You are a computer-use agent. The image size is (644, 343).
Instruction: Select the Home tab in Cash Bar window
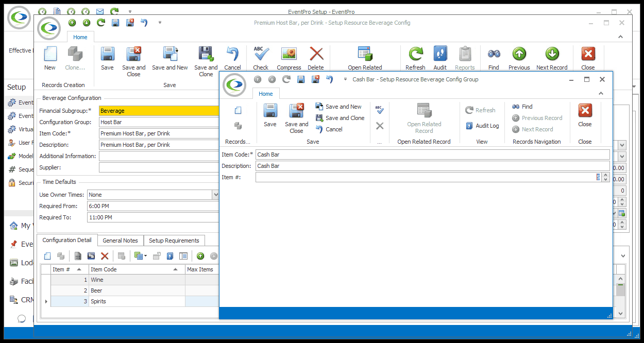click(x=266, y=94)
